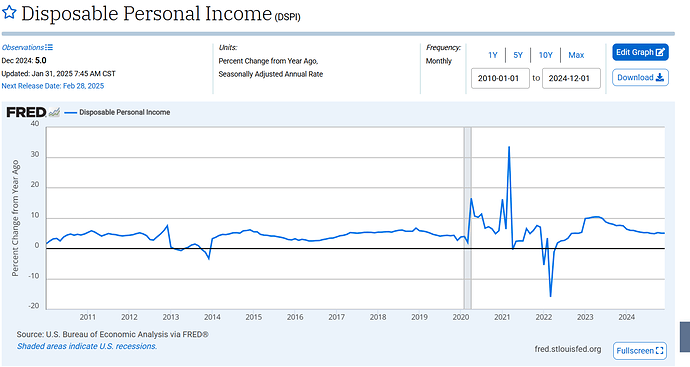690x367 pixels.
Task: Click the gray scrollbar tab at the right edge
Action: (x=685, y=337)
